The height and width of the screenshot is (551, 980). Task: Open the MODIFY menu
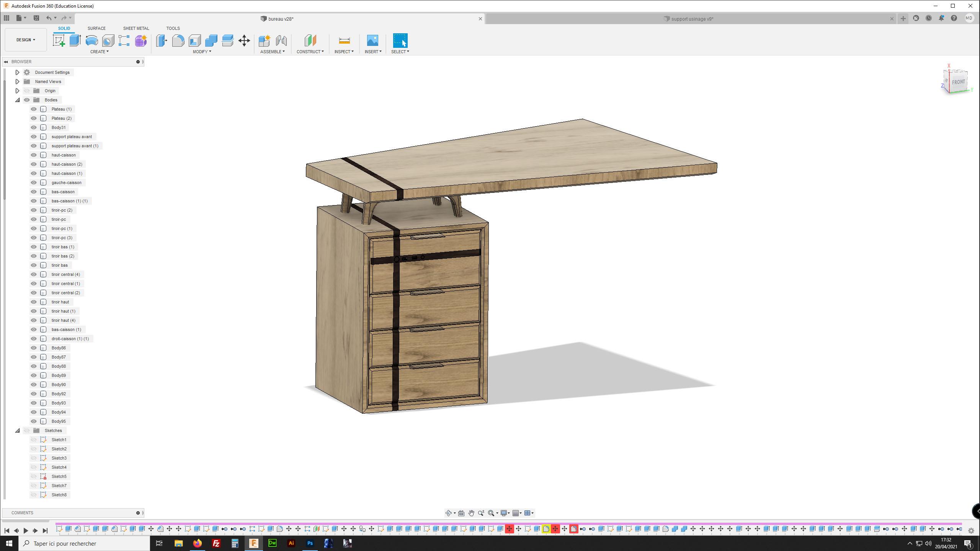pyautogui.click(x=202, y=52)
